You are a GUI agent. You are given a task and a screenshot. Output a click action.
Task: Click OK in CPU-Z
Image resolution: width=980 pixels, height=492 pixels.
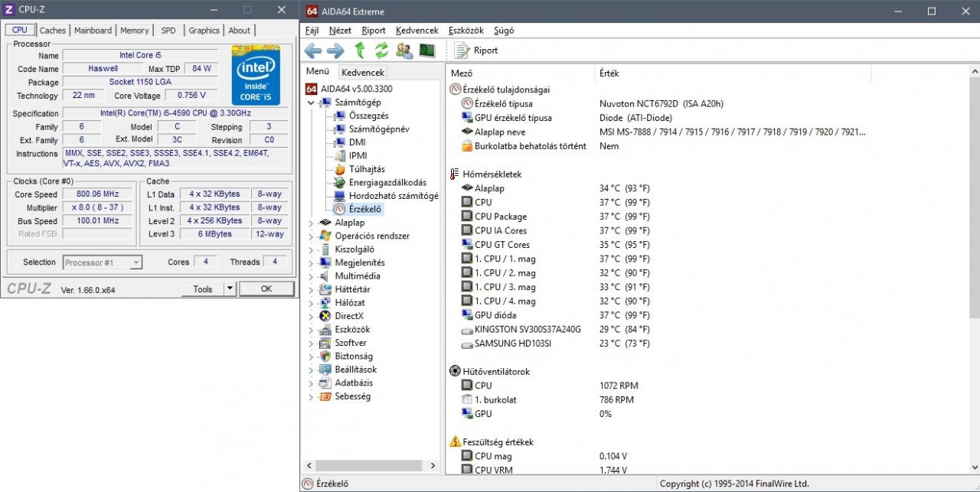tap(266, 289)
